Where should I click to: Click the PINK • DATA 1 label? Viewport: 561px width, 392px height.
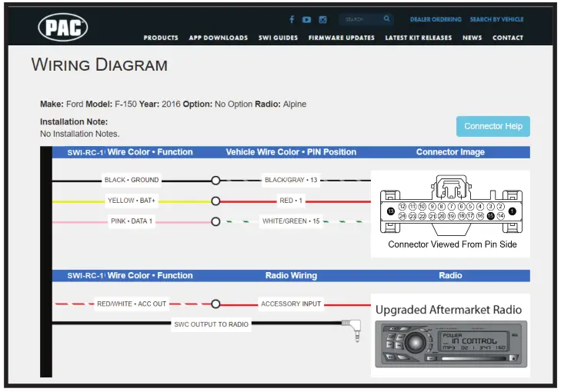pyautogui.click(x=132, y=221)
